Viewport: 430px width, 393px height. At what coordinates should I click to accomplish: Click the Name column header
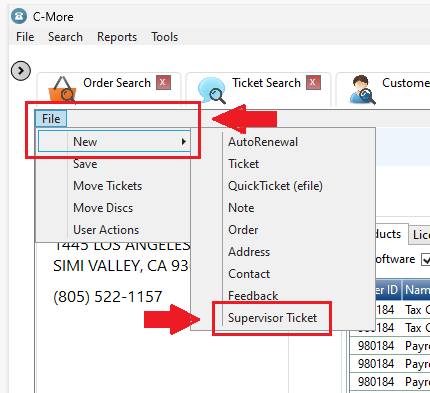[416, 290]
